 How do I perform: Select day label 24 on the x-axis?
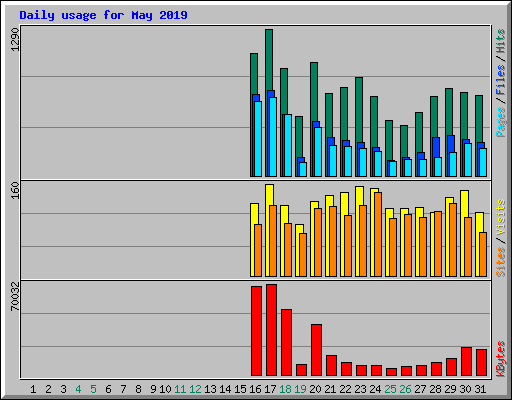[x=375, y=389]
